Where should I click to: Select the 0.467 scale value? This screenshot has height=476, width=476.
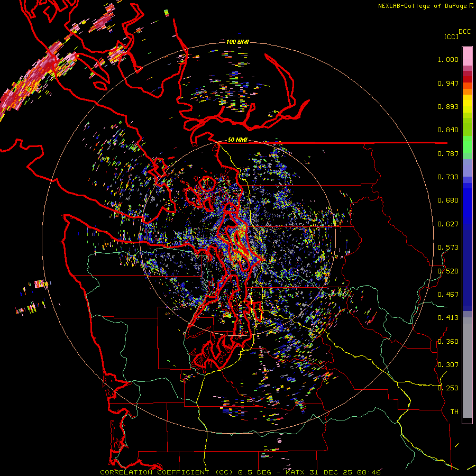pyautogui.click(x=448, y=295)
